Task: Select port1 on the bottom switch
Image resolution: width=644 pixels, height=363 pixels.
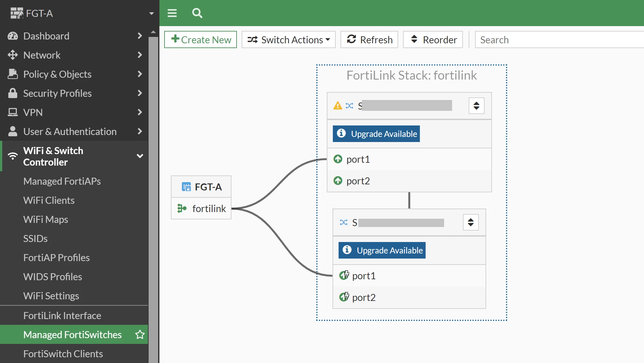Action: click(409, 275)
